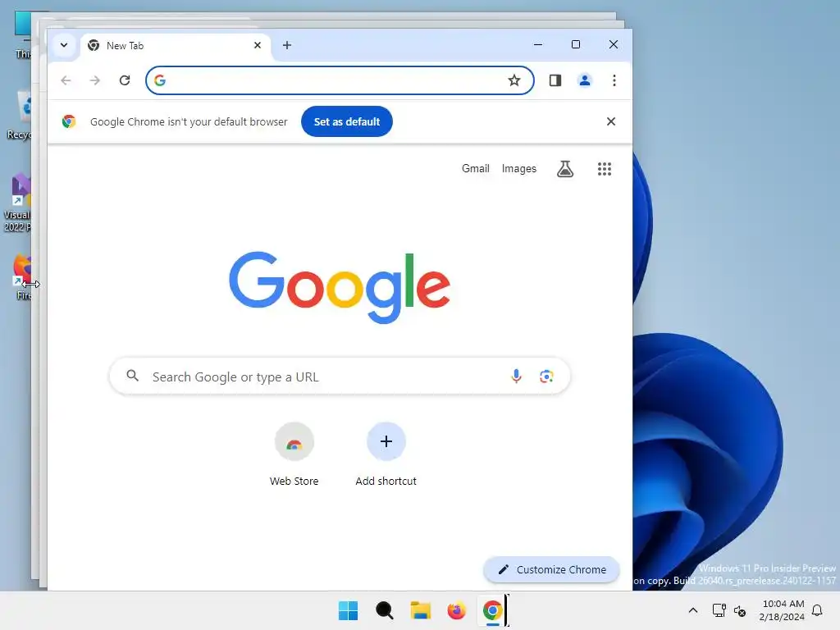Close the New Tab tab
840x630 pixels.
257,46
